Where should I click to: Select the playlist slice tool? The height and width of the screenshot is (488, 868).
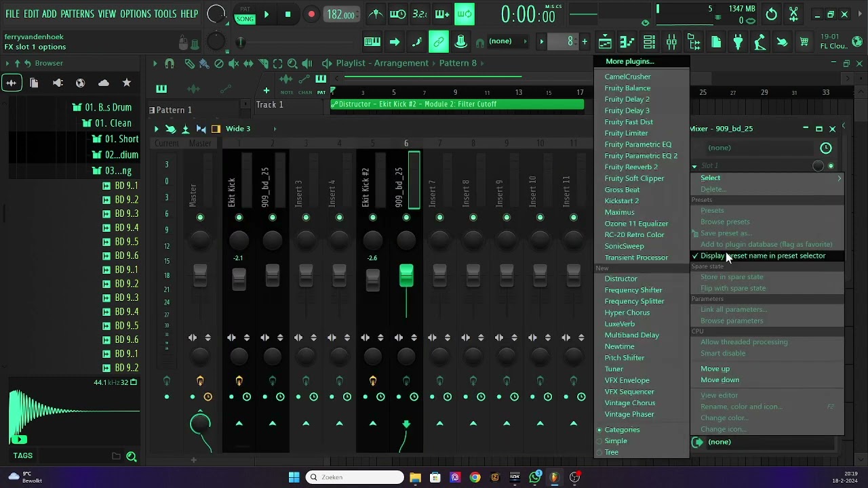click(x=263, y=63)
